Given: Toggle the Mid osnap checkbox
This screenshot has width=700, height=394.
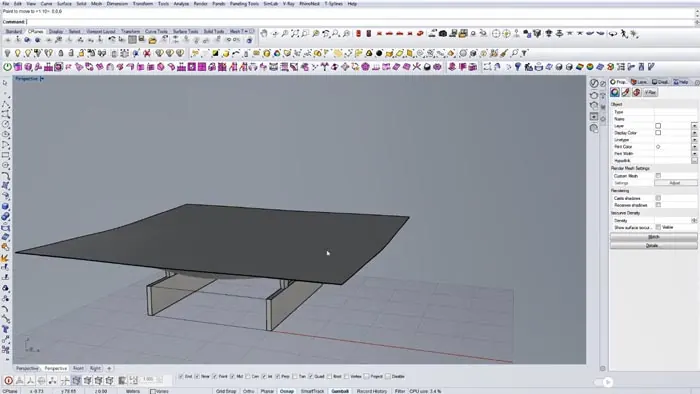Looking at the screenshot, I should [232, 377].
